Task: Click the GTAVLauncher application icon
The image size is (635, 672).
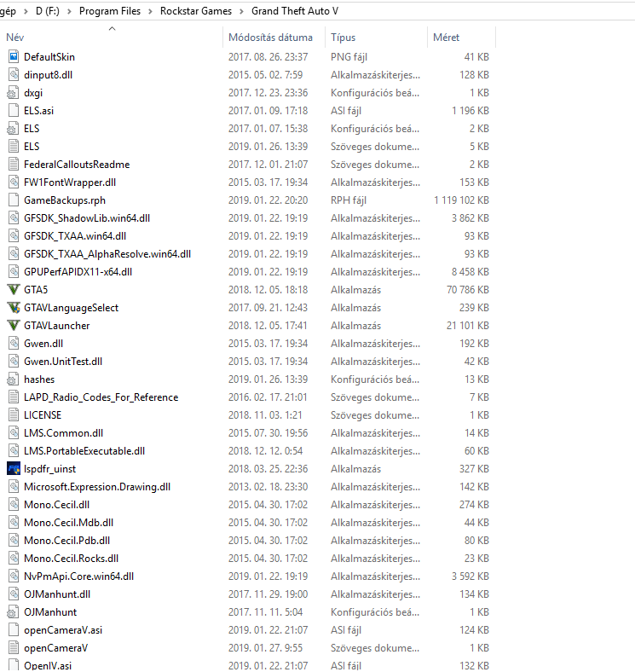Action: [14, 326]
